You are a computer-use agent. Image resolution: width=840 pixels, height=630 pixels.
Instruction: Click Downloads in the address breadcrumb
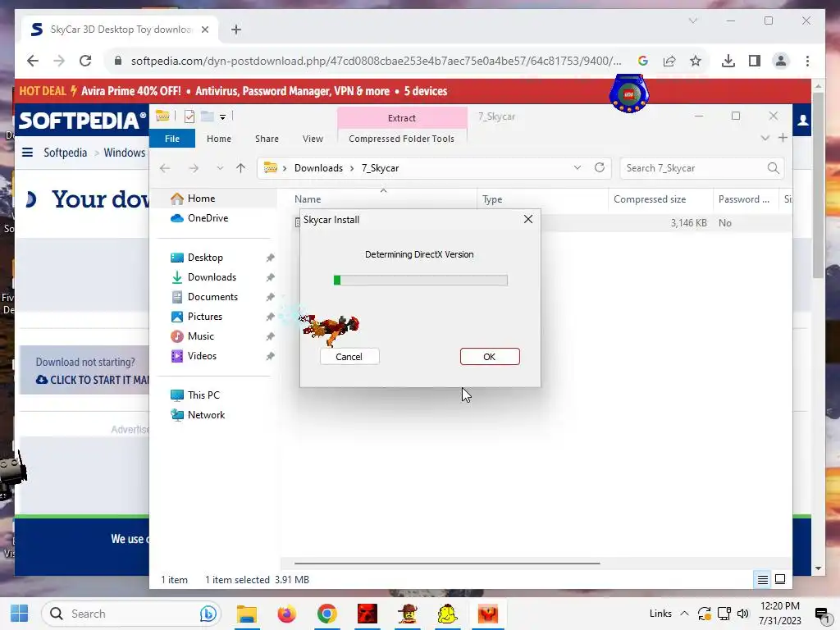(319, 168)
